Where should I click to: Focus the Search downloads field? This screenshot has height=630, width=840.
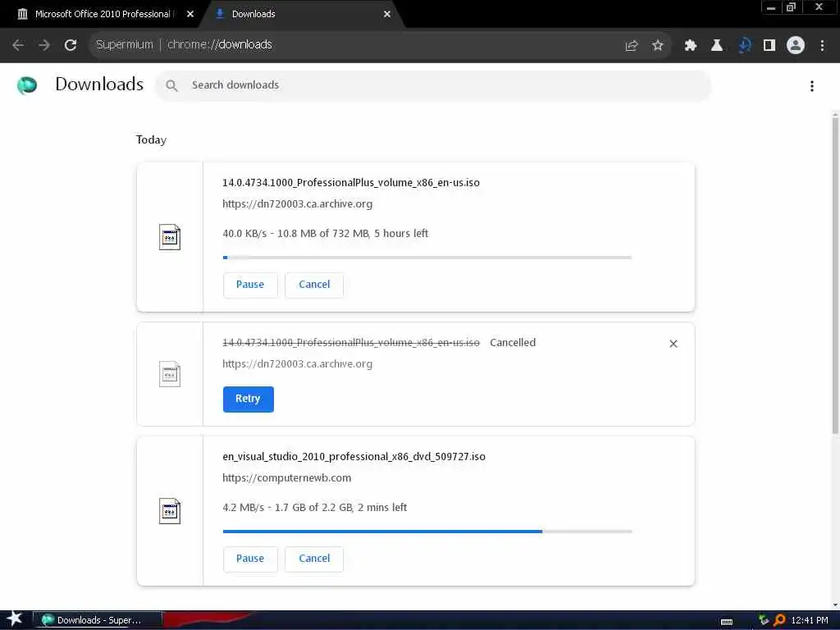pyautogui.click(x=433, y=85)
